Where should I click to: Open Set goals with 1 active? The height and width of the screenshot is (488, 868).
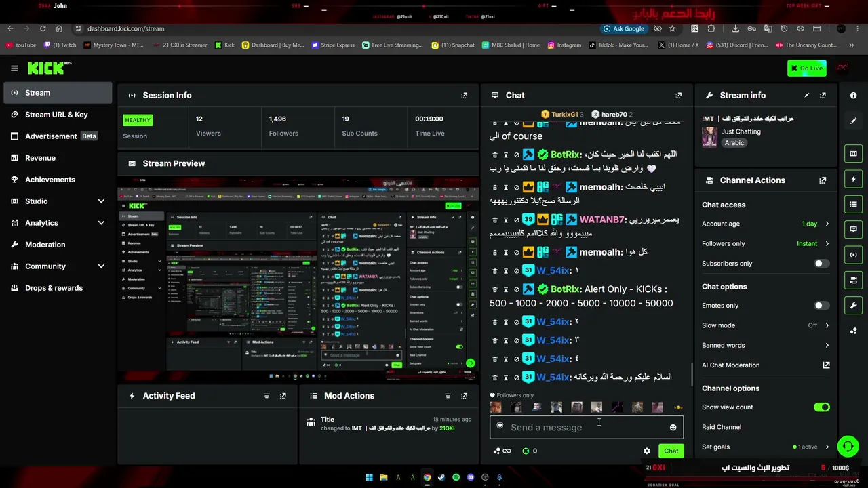coord(766,447)
